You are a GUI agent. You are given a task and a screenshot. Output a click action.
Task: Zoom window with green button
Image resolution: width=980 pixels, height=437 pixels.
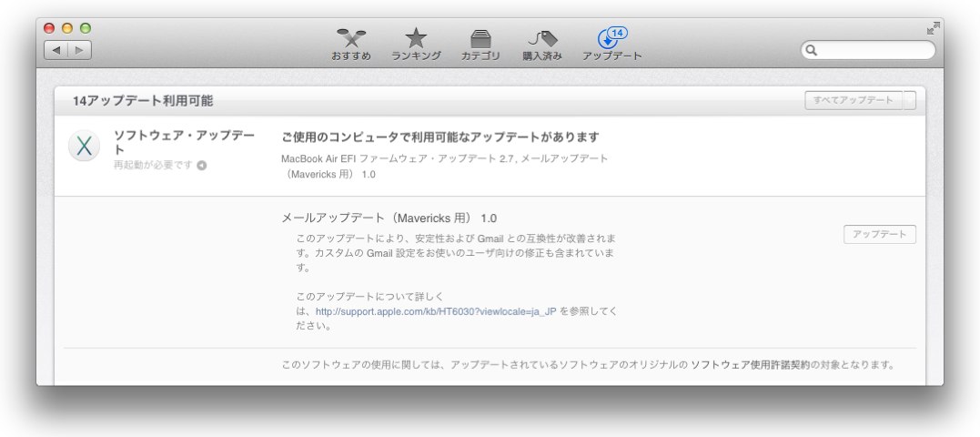[86, 28]
